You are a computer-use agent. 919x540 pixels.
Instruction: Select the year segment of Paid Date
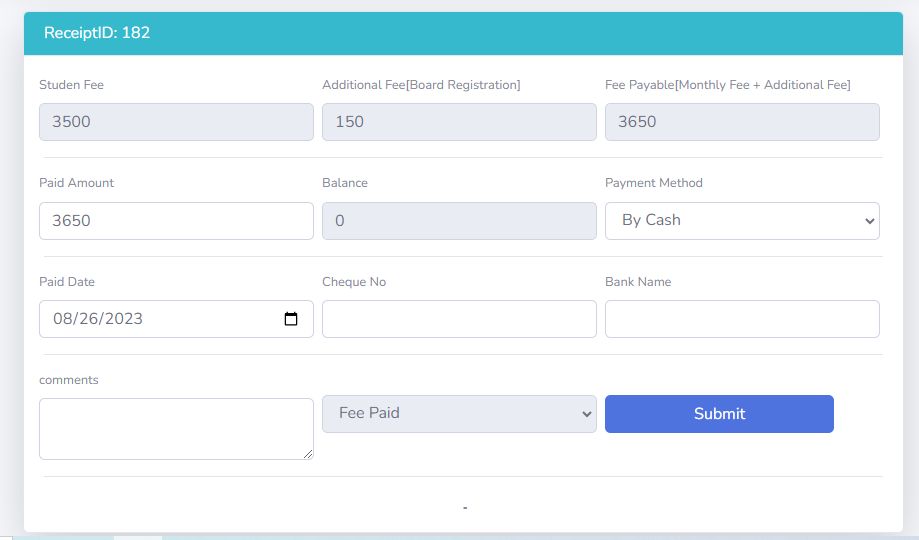[122, 319]
